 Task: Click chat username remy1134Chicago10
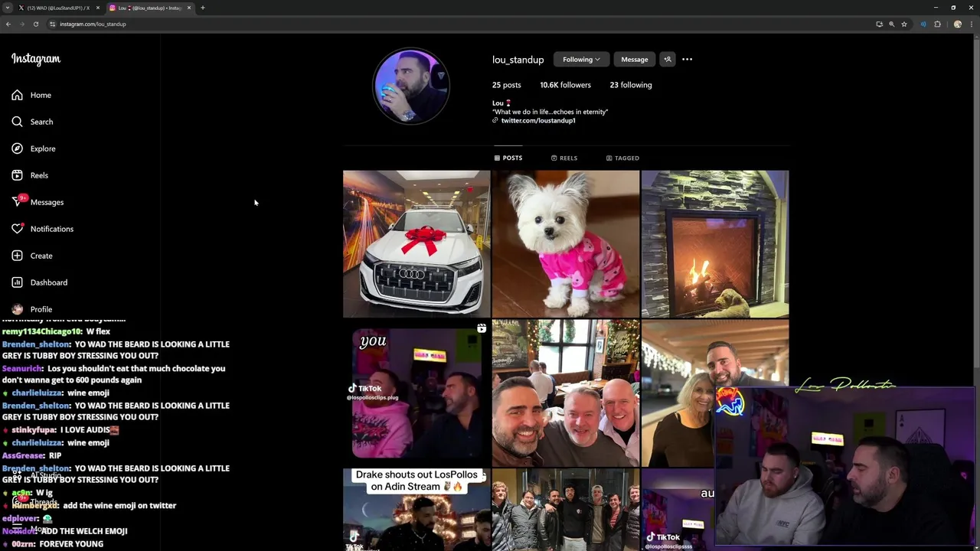[41, 331]
